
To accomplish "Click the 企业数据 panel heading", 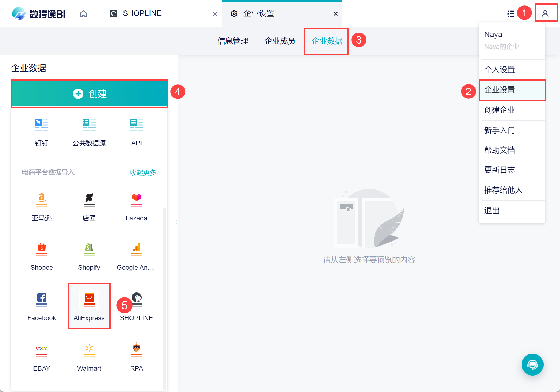I will (29, 68).
